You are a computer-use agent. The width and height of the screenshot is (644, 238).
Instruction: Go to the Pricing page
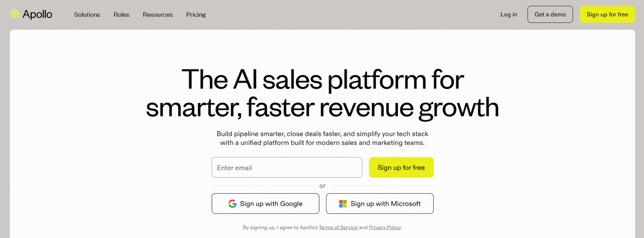[196, 15]
